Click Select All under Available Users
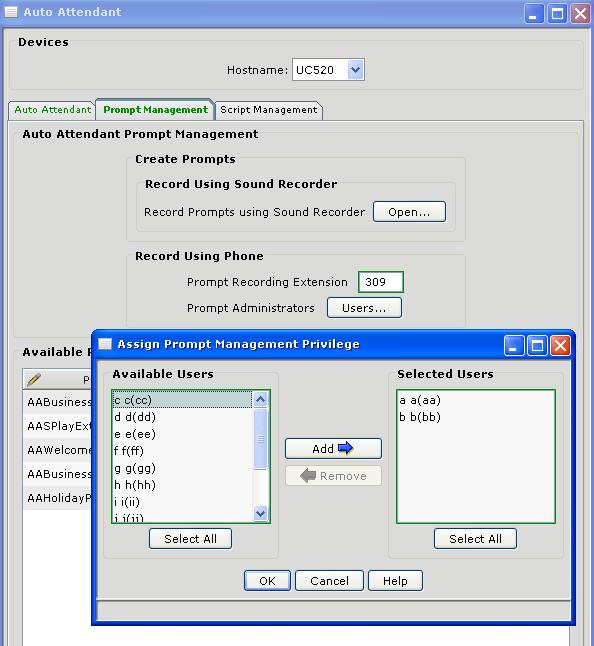Screen dimensions: 594x646 tap(190, 539)
